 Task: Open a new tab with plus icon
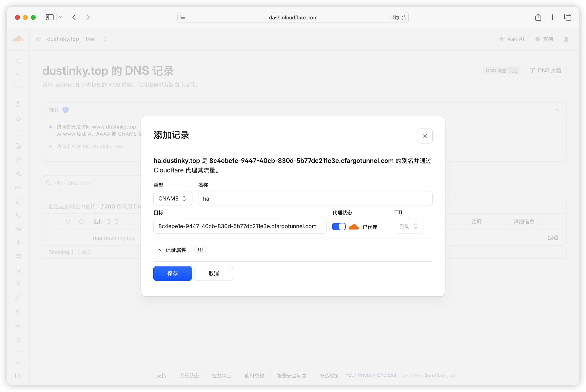coord(553,17)
